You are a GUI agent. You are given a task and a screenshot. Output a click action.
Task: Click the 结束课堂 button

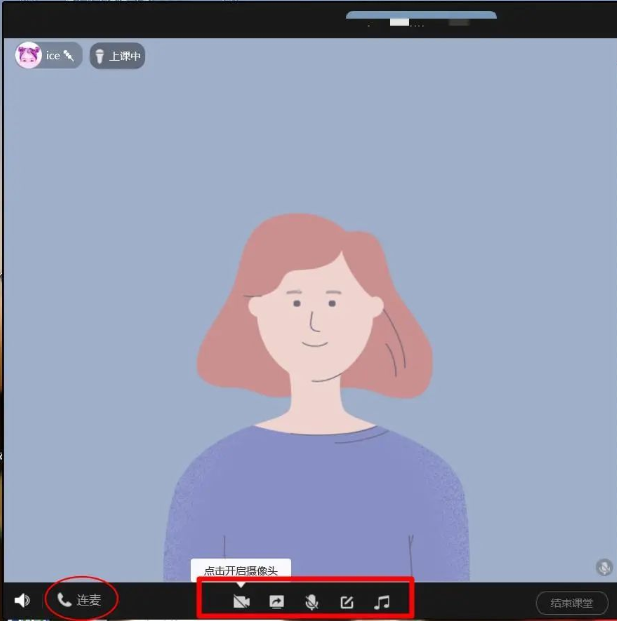572,603
